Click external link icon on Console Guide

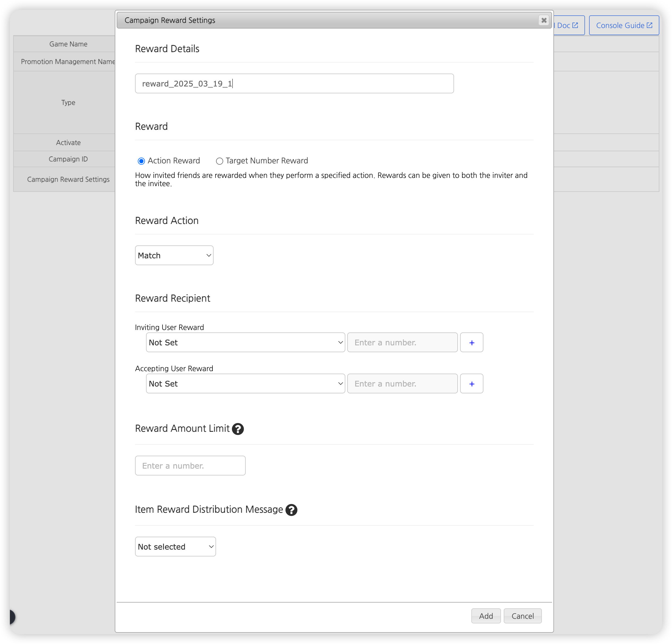[649, 25]
